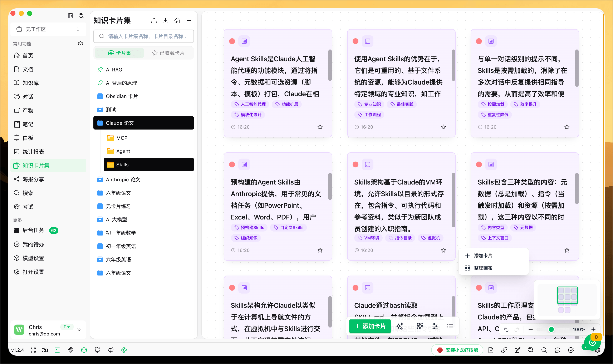Viewport: 613px width, 364px height.
Task: Click the card collection search field
Action: (x=144, y=36)
